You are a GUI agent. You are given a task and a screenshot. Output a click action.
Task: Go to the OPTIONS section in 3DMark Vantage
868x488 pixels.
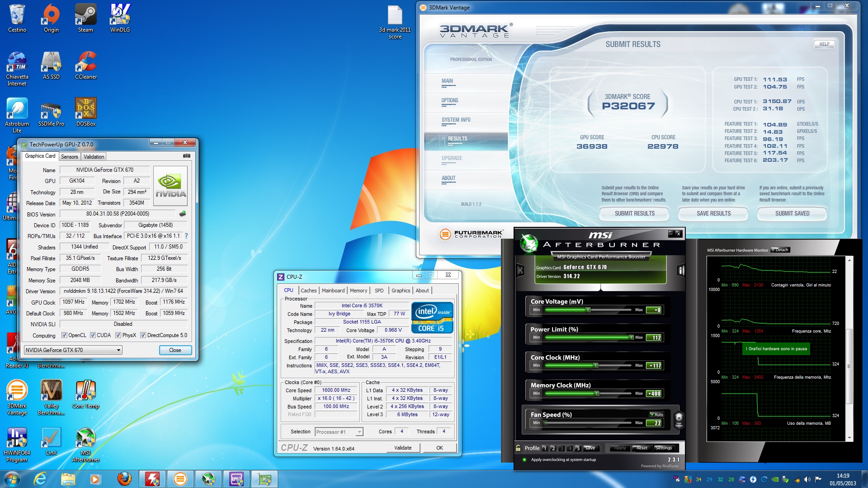(x=450, y=101)
